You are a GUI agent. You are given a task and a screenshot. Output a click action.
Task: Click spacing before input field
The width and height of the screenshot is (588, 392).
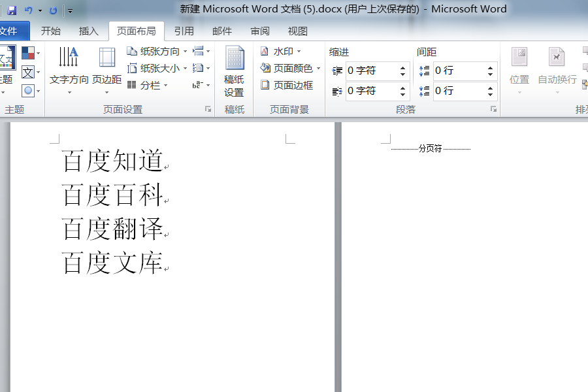click(459, 71)
